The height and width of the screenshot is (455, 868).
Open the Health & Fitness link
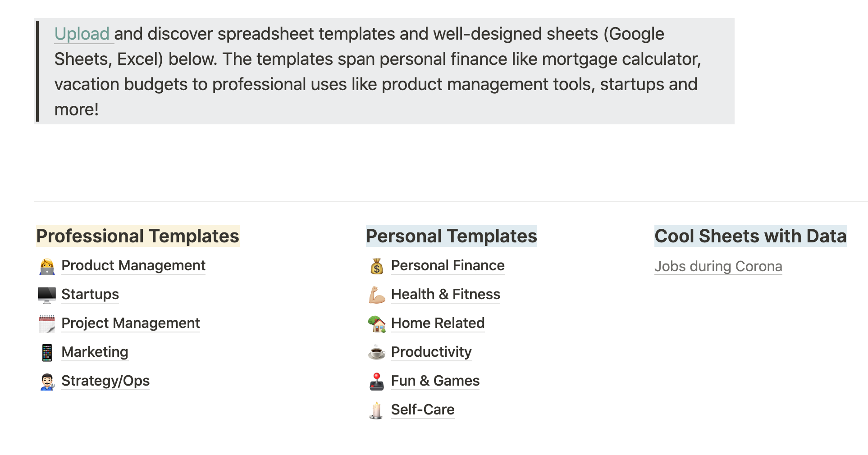[446, 295]
